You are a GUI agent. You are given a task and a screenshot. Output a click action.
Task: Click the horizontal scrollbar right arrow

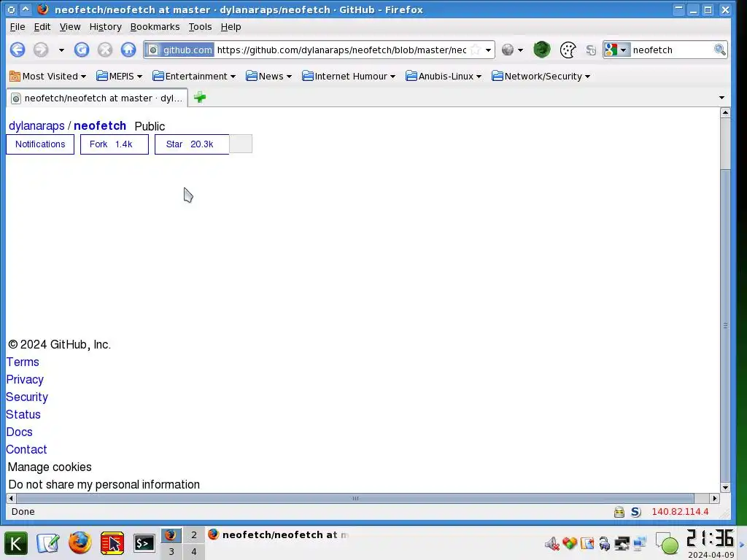coord(714,499)
